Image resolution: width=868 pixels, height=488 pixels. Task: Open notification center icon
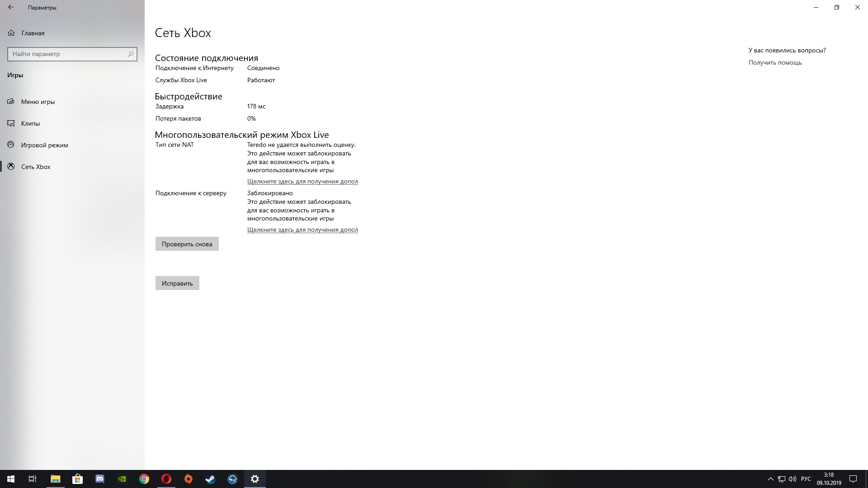(853, 479)
